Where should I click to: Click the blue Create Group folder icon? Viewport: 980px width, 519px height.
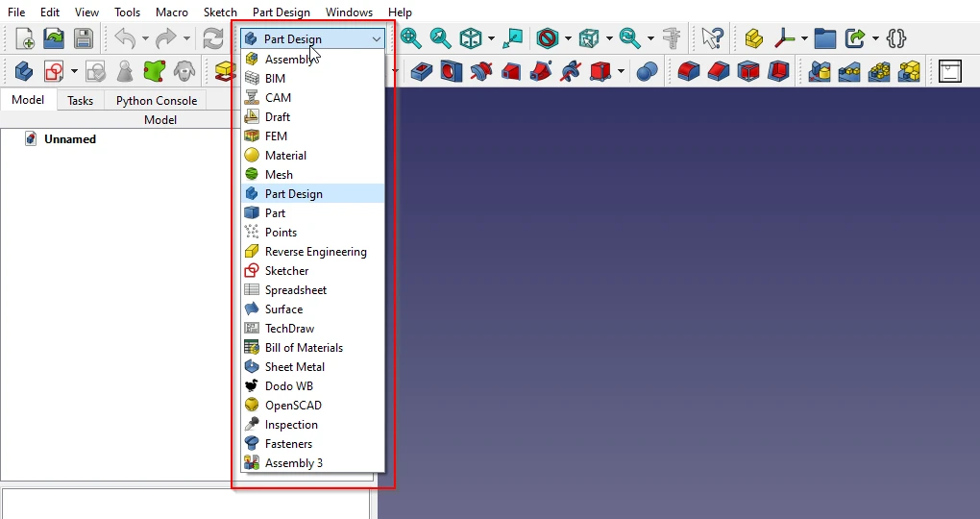pos(825,38)
